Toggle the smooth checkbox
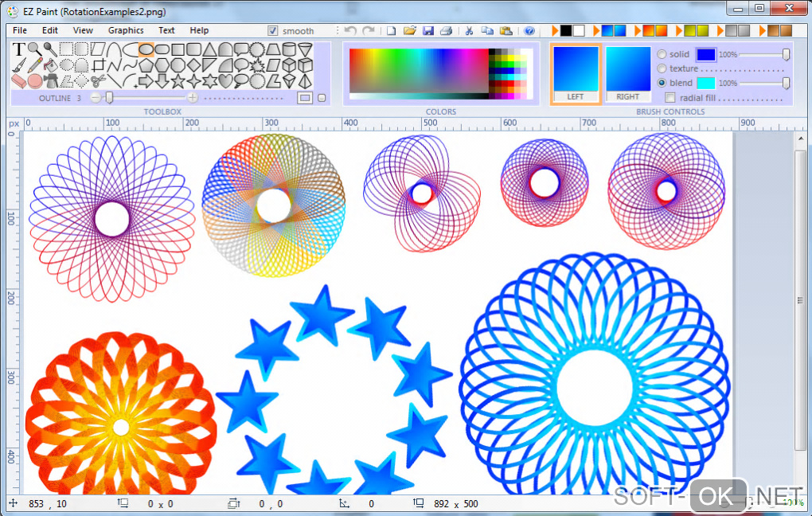Image resolution: width=812 pixels, height=516 pixels. (273, 31)
